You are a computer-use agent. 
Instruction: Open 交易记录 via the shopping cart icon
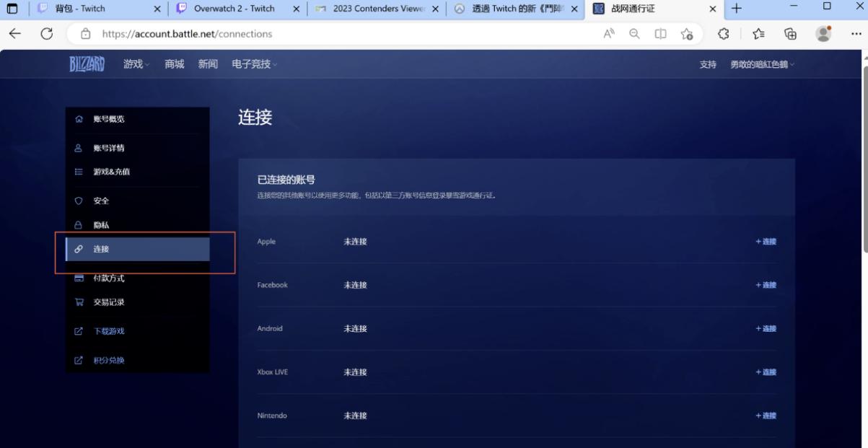pyautogui.click(x=78, y=302)
